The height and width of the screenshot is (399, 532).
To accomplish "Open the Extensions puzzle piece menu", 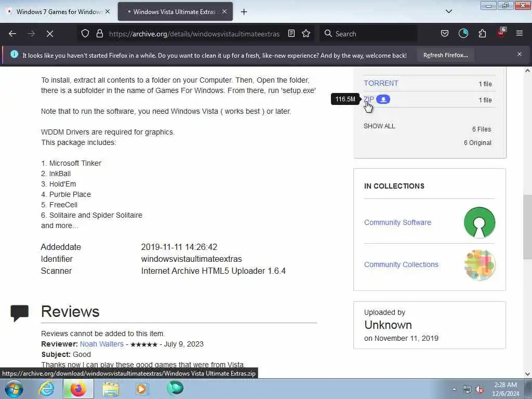I will click(482, 34).
